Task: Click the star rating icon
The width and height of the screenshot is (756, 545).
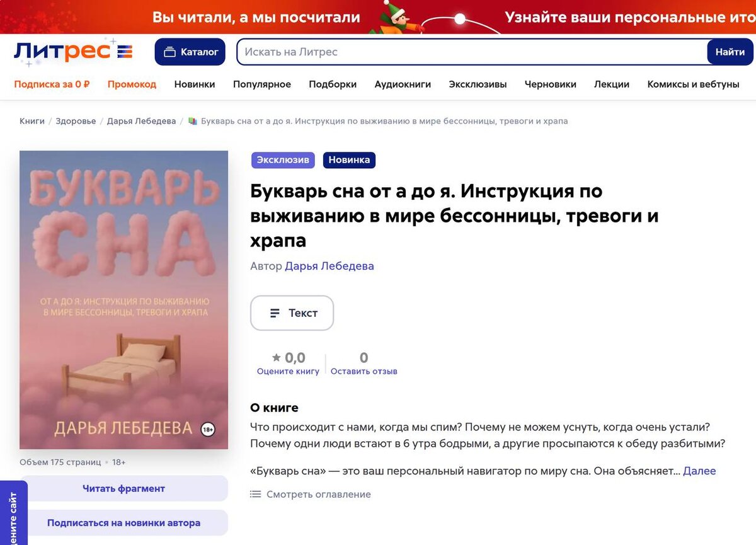Action: [277, 358]
